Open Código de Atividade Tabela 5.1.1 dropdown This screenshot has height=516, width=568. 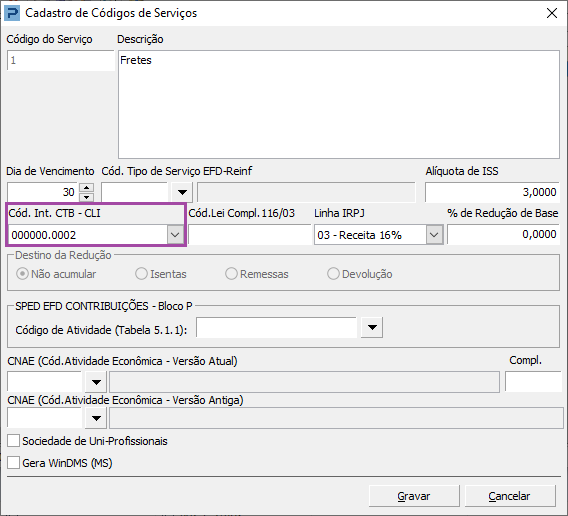pyautogui.click(x=372, y=328)
